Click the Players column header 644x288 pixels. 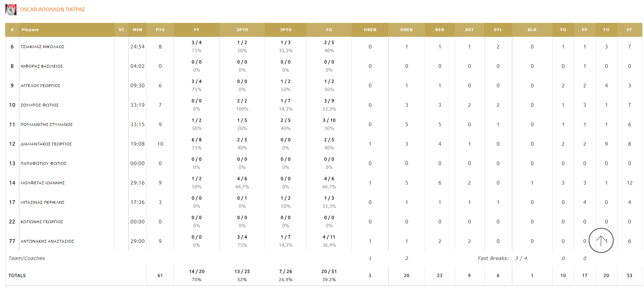30,30
